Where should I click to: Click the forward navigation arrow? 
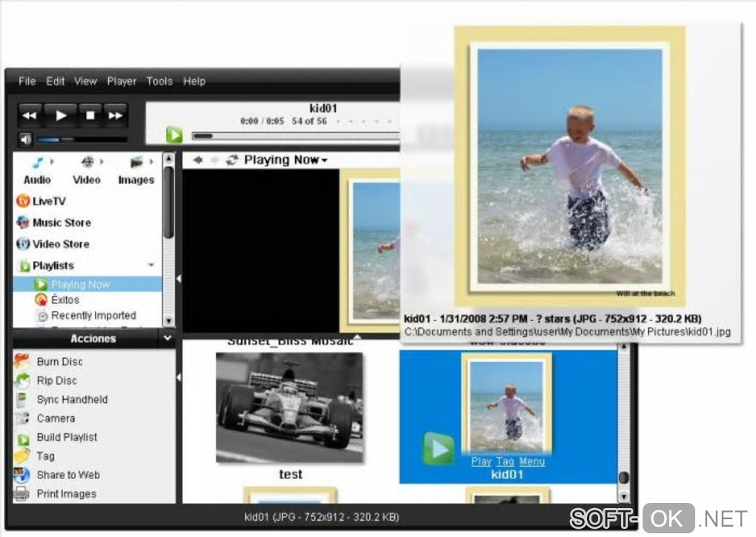click(214, 159)
